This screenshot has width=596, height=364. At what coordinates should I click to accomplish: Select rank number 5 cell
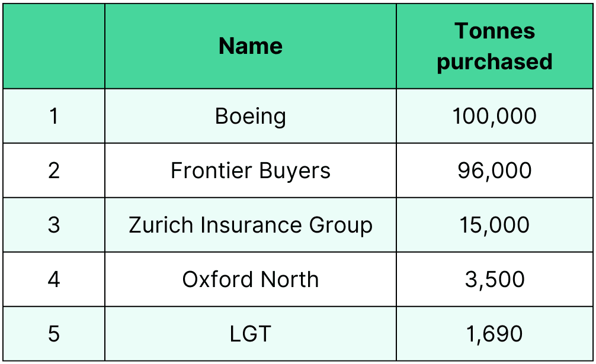pyautogui.click(x=54, y=334)
